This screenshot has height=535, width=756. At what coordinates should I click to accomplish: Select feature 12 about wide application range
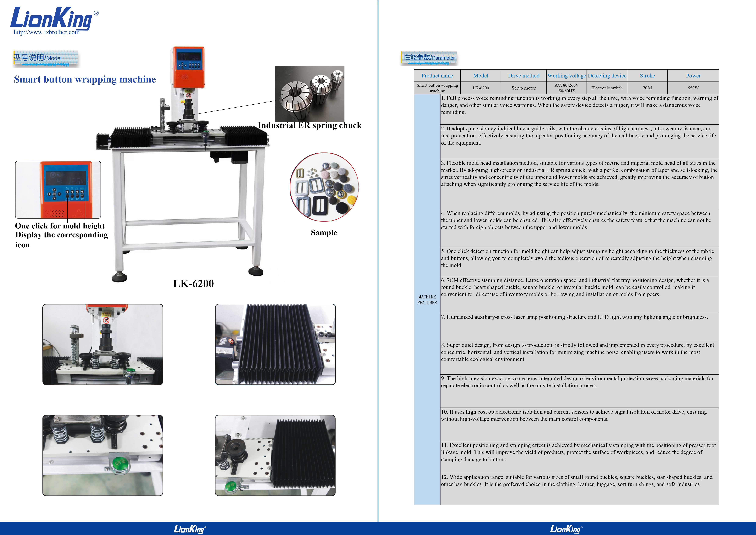[579, 489]
